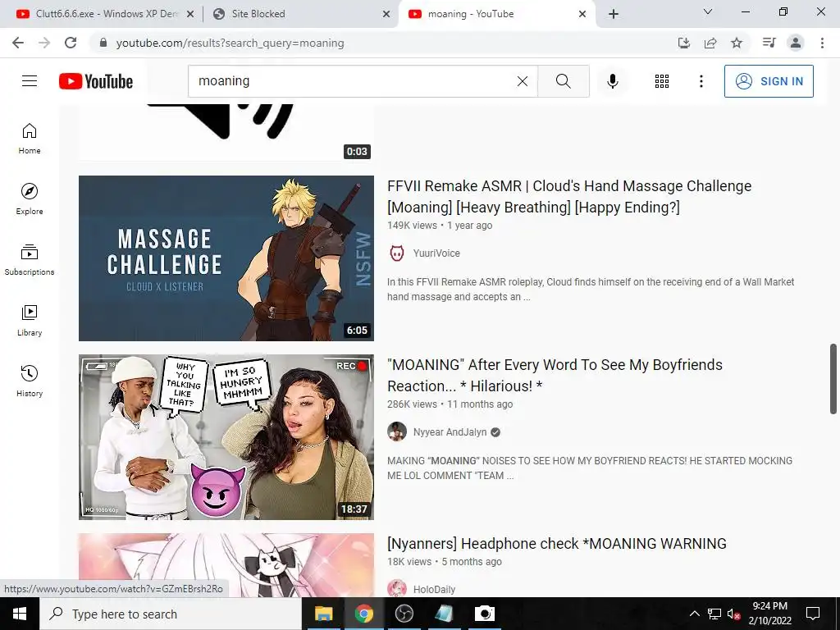Open Chrome profile avatar
The width and height of the screenshot is (840, 630).
pos(796,43)
